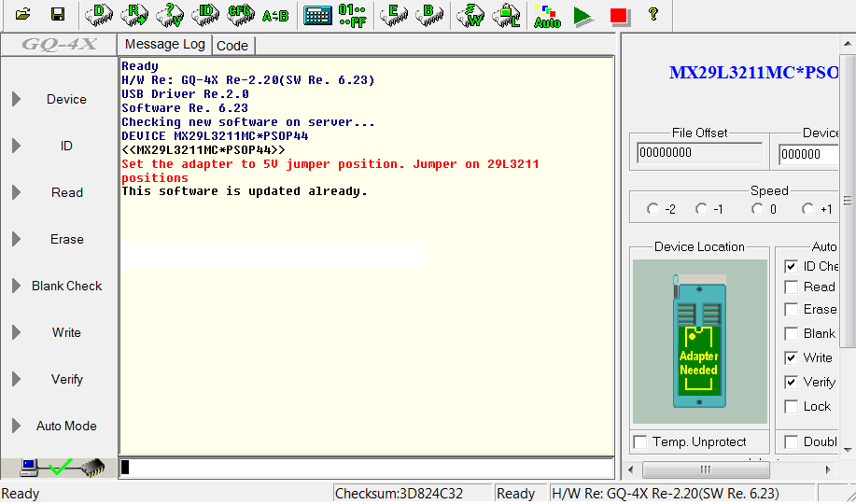This screenshot has height=504, width=856.
Task: Click the 01..FF fill buffer icon
Action: pyautogui.click(x=352, y=15)
